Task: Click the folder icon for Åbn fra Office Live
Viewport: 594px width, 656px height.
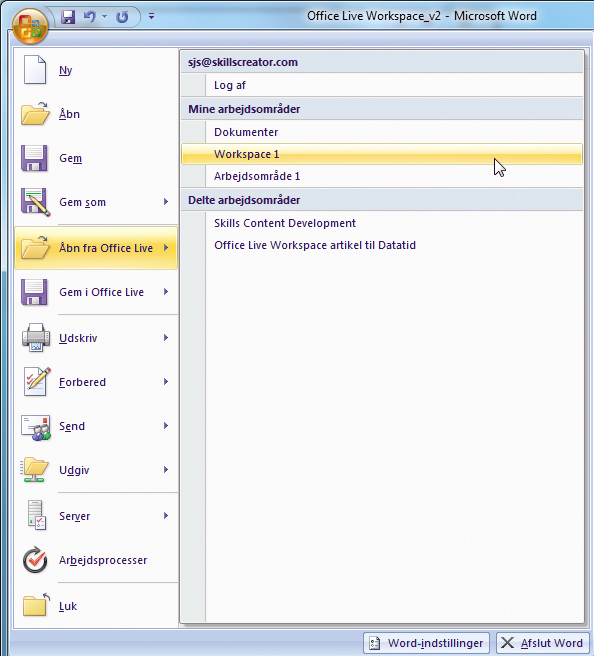Action: point(35,247)
